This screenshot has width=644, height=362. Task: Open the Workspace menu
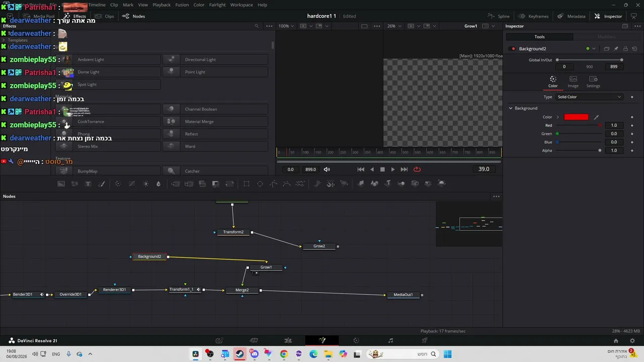(x=242, y=5)
